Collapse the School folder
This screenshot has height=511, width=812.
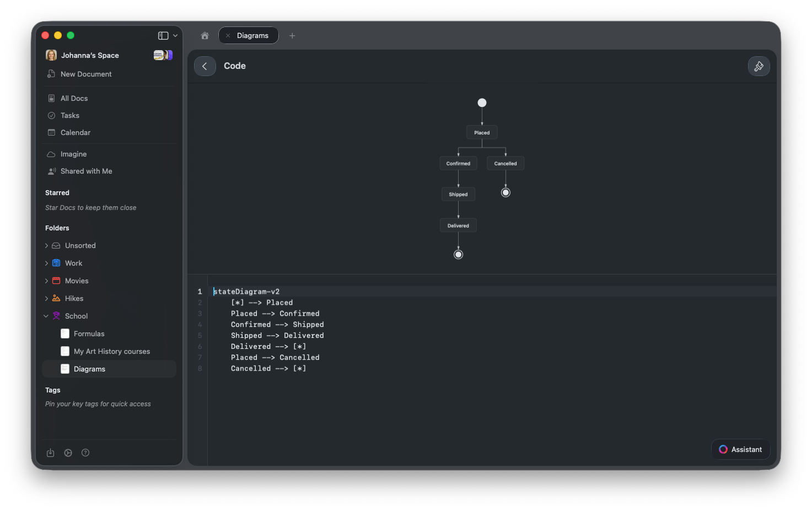click(x=46, y=316)
